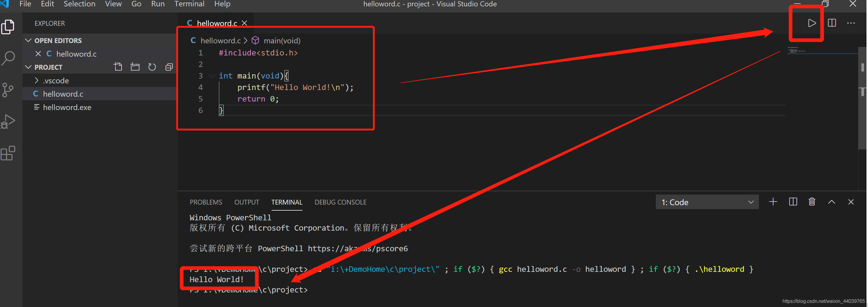Kill the terminal with trash icon

click(812, 202)
